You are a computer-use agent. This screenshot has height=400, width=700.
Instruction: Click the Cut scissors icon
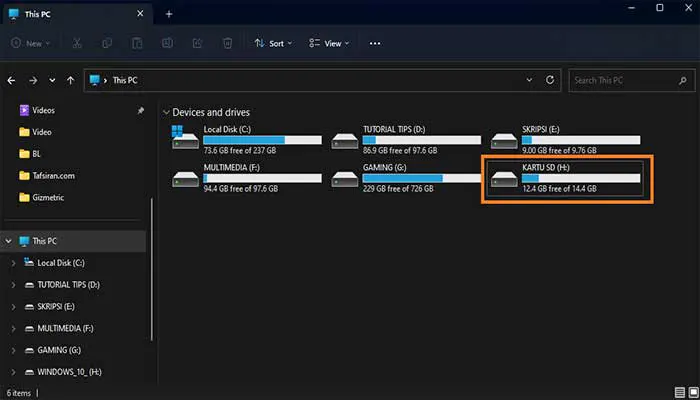coord(77,43)
